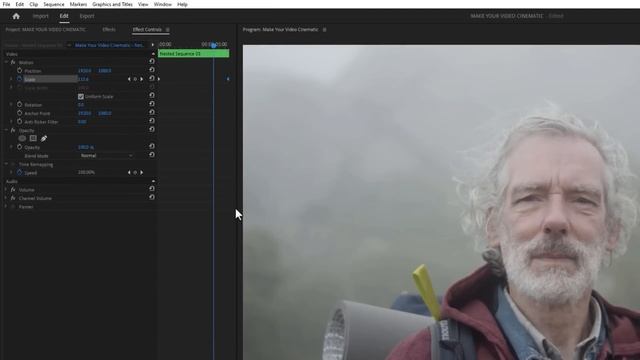Viewport: 640px width, 360px height.
Task: Reset the Motion effect
Action: 152,61
